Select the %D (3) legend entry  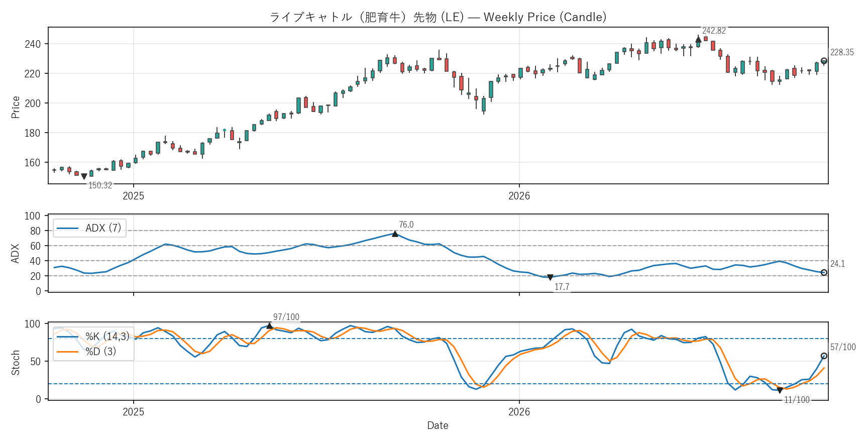87,351
